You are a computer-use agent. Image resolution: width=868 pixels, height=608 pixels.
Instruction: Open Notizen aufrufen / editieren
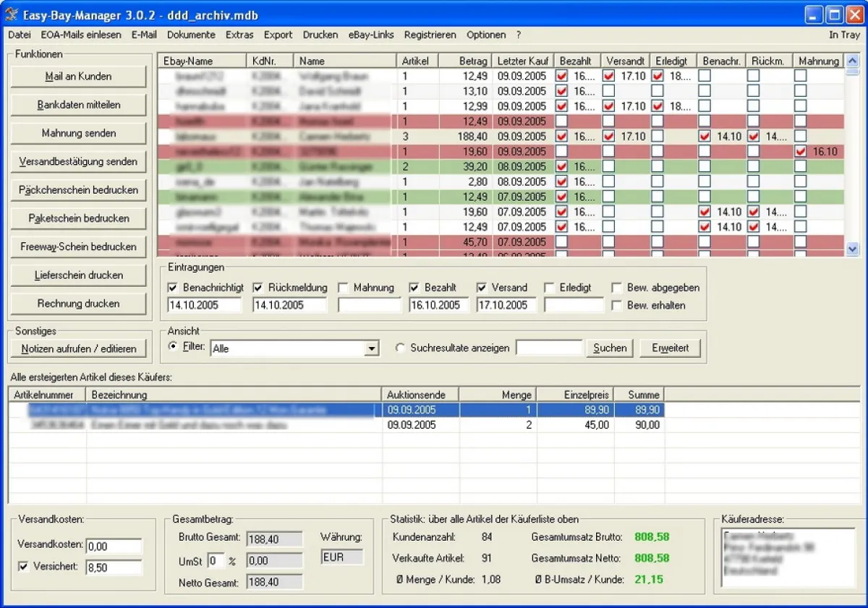tap(78, 348)
